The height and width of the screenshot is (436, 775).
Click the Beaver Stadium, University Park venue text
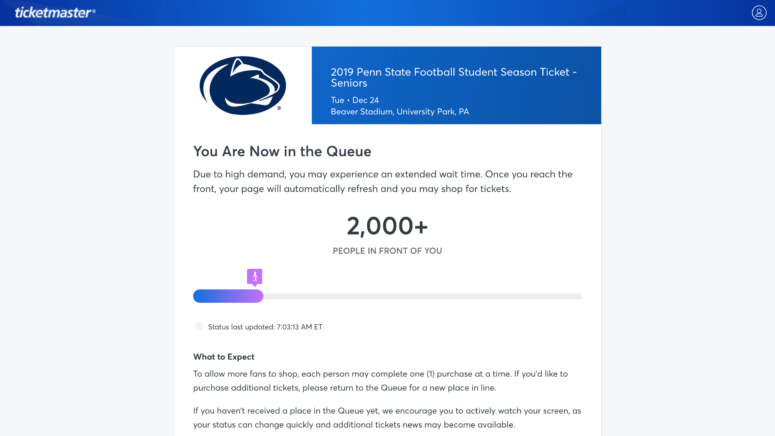(400, 112)
